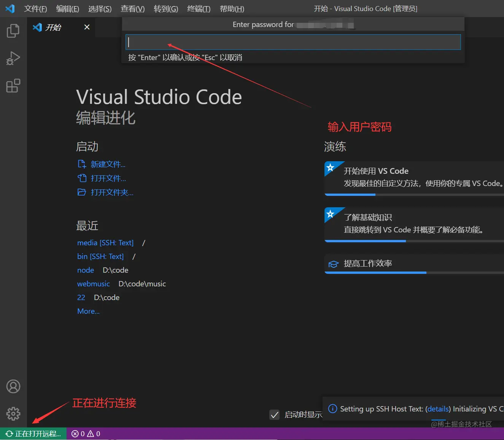Open the 提高工作效率 walkthrough card

414,263
